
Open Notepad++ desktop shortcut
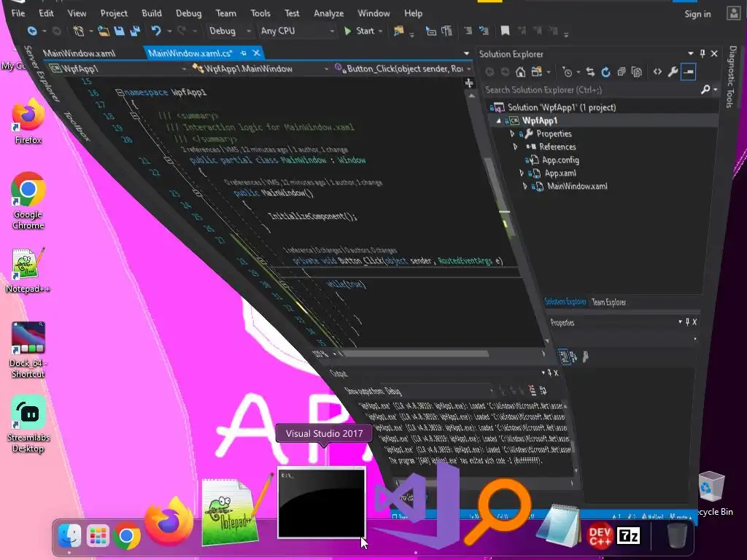coord(28,270)
